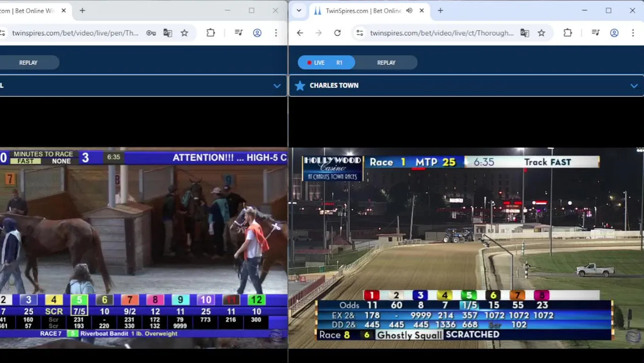Open the profile avatar icon in left window
The width and height of the screenshot is (644, 363).
[x=257, y=33]
